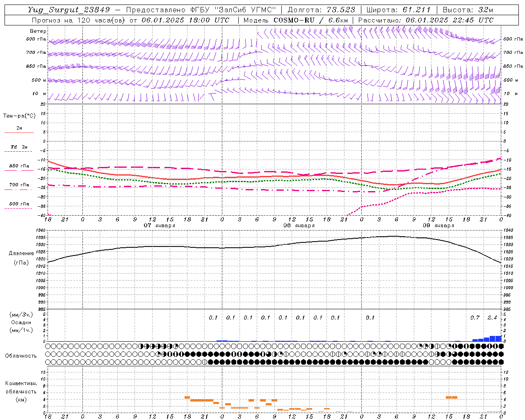Click the 2.4 precipitation amount value
Screen dimensions: 525x420
click(x=492, y=318)
